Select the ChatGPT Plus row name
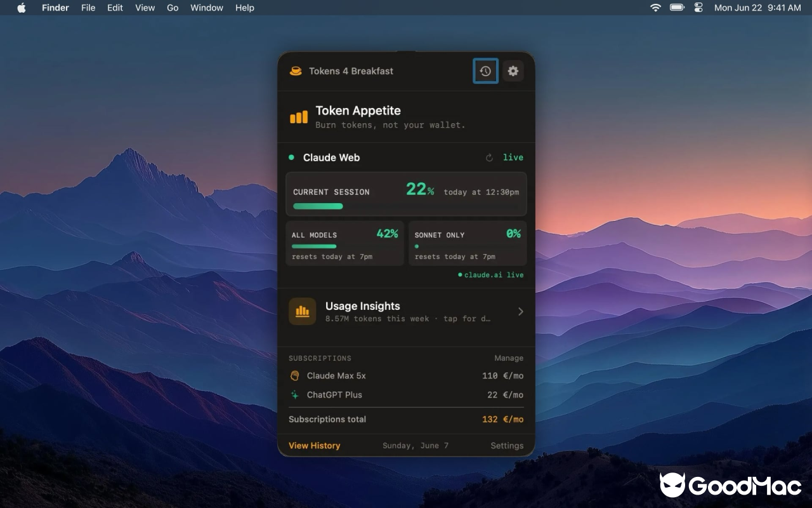 pos(334,394)
